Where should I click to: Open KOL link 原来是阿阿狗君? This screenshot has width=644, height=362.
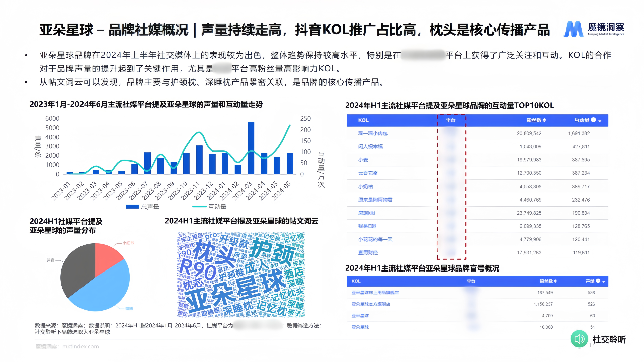tap(375, 200)
